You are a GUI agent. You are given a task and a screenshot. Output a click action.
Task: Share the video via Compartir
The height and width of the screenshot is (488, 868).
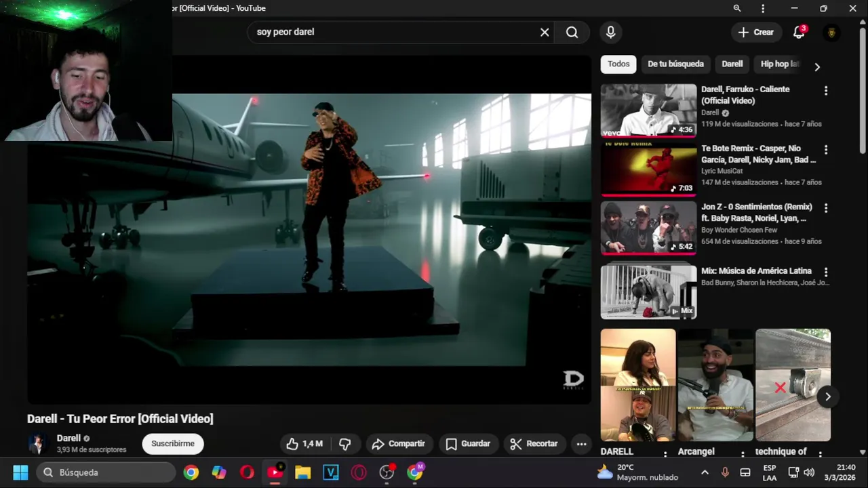pos(399,444)
